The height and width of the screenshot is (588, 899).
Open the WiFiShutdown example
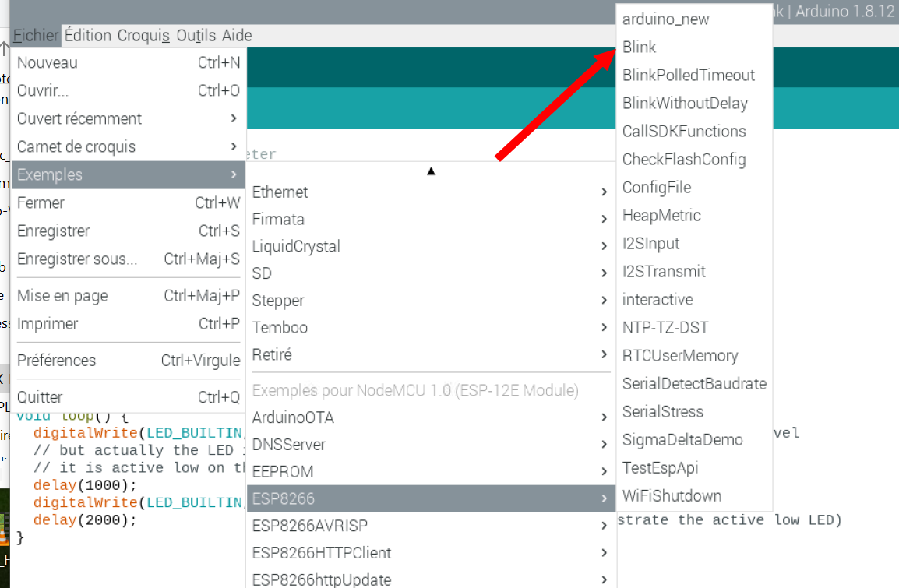694,496
